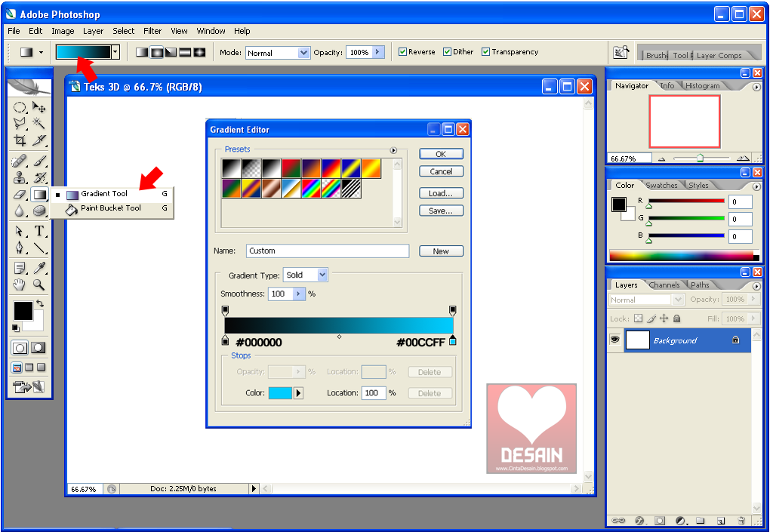Open the stop Color picker arrow

click(298, 393)
